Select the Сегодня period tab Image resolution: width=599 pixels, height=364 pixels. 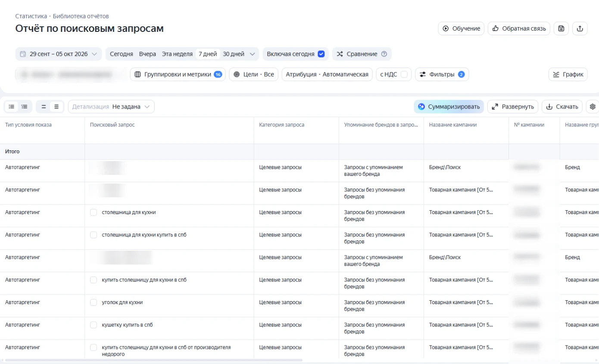pyautogui.click(x=122, y=54)
